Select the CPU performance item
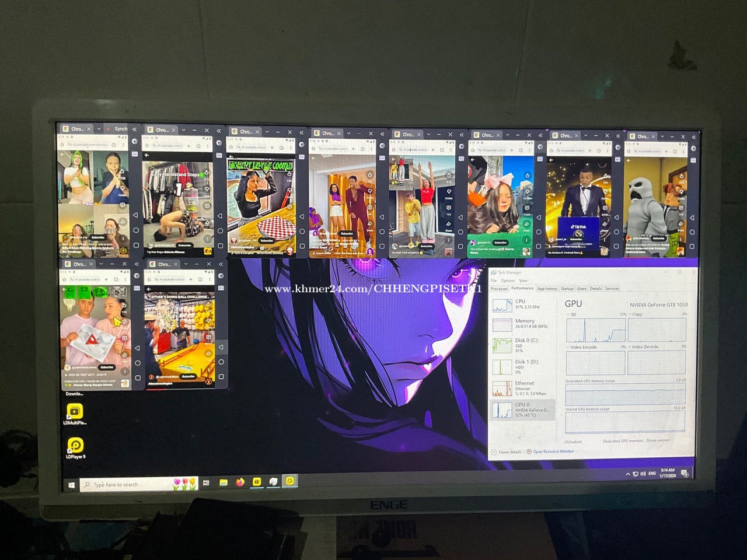This screenshot has width=747, height=560. [521, 304]
